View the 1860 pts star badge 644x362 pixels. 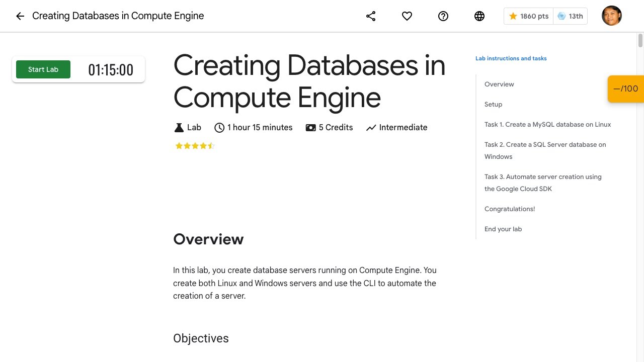pyautogui.click(x=528, y=16)
